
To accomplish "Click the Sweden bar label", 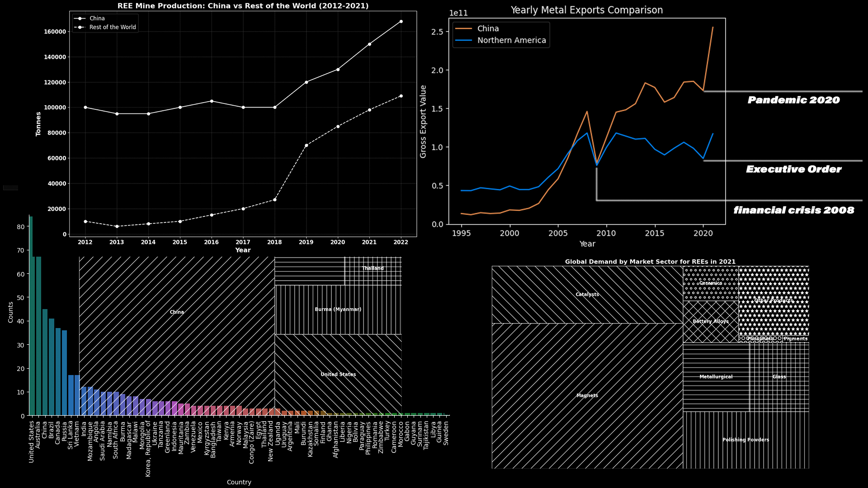I will pos(446,433).
